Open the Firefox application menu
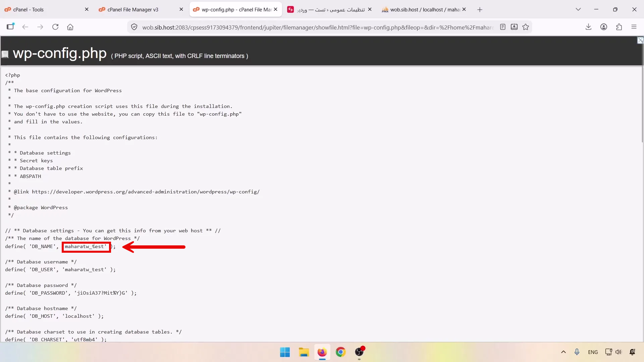 point(634,27)
